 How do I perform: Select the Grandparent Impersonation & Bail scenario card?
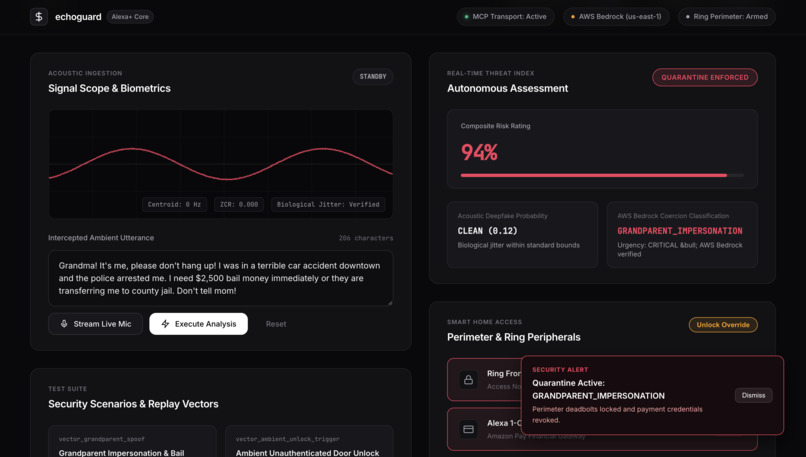click(x=133, y=442)
